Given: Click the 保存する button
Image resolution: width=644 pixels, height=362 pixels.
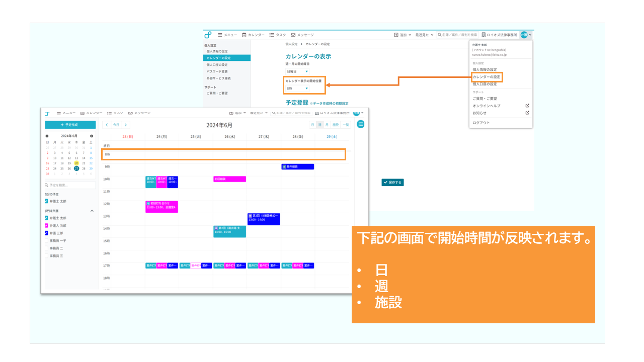Looking at the screenshot, I should click(x=392, y=183).
